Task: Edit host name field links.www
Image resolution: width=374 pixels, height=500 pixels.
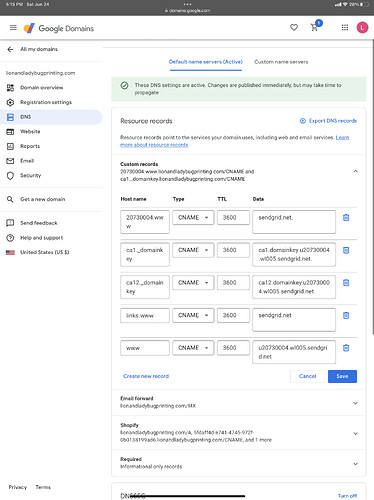Action: click(x=145, y=315)
